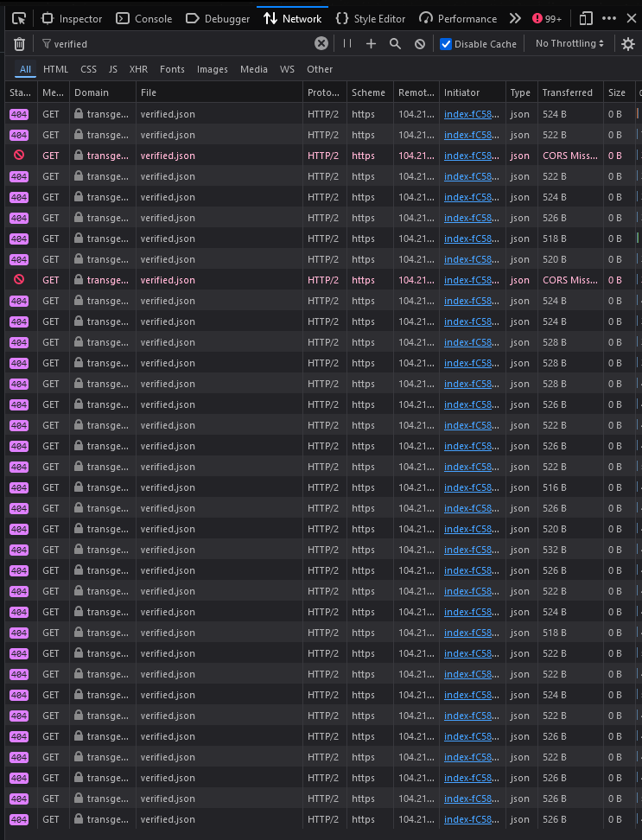Toggle responsive design mode icon
This screenshot has width=642, height=840.
(x=586, y=19)
